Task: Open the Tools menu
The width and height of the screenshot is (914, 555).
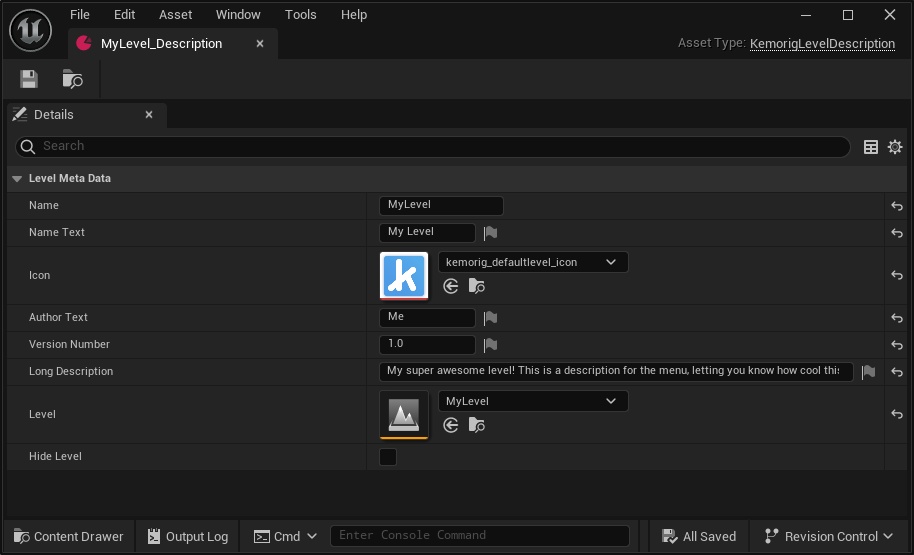Action: 300,15
